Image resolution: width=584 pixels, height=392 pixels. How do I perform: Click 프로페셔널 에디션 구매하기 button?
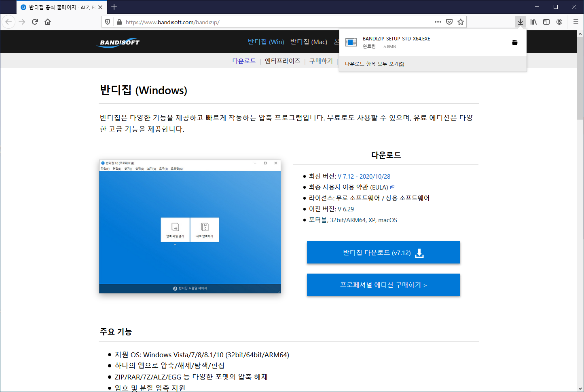pos(383,285)
